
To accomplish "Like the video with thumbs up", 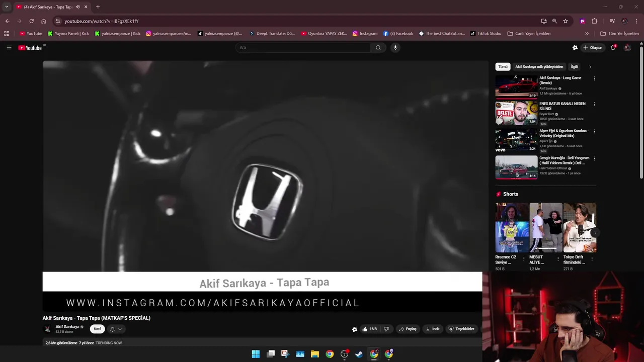I will tap(369, 329).
